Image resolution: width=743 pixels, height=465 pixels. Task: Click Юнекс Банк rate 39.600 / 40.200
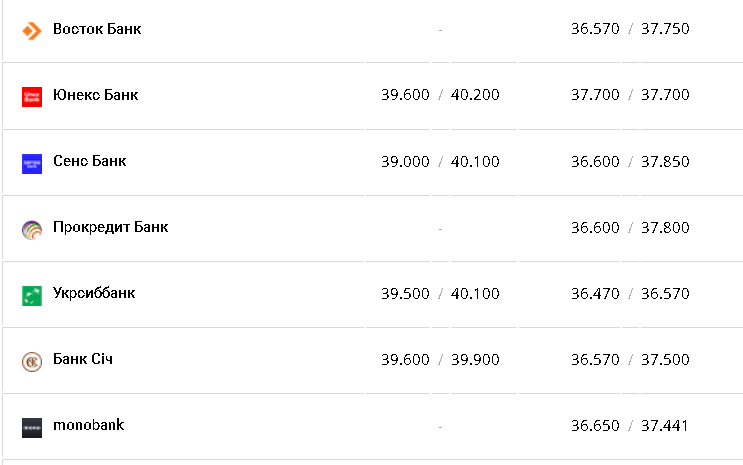point(440,95)
